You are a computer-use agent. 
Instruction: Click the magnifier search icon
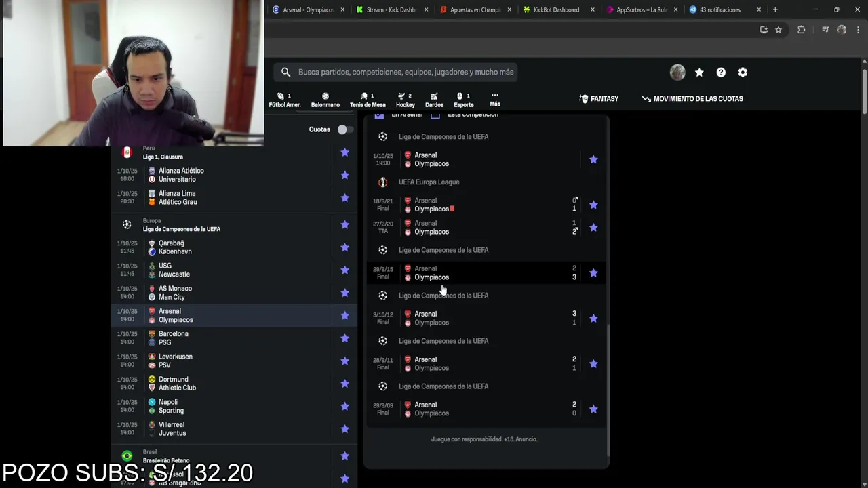(x=285, y=72)
